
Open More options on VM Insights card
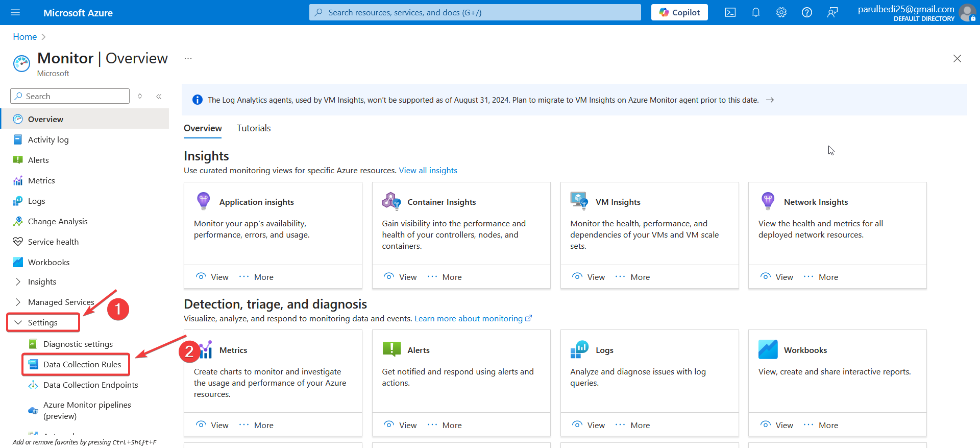coord(633,277)
